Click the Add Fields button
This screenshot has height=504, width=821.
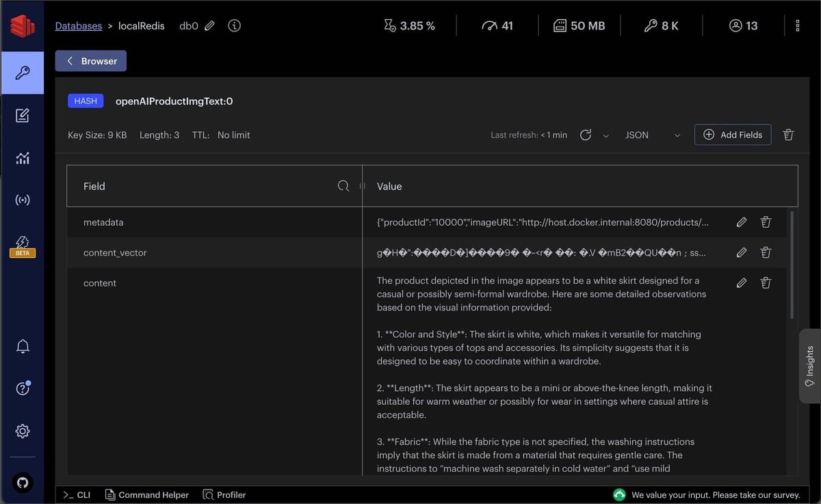732,135
